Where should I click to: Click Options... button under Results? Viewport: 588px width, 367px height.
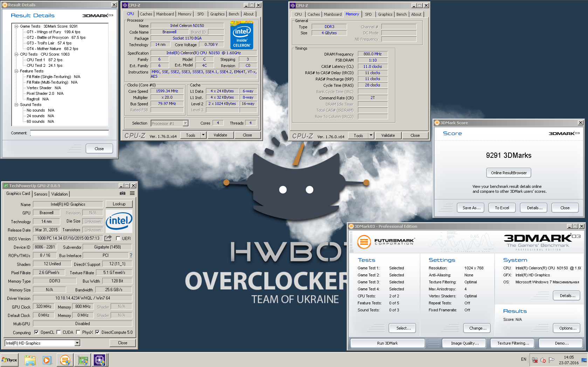(x=567, y=328)
